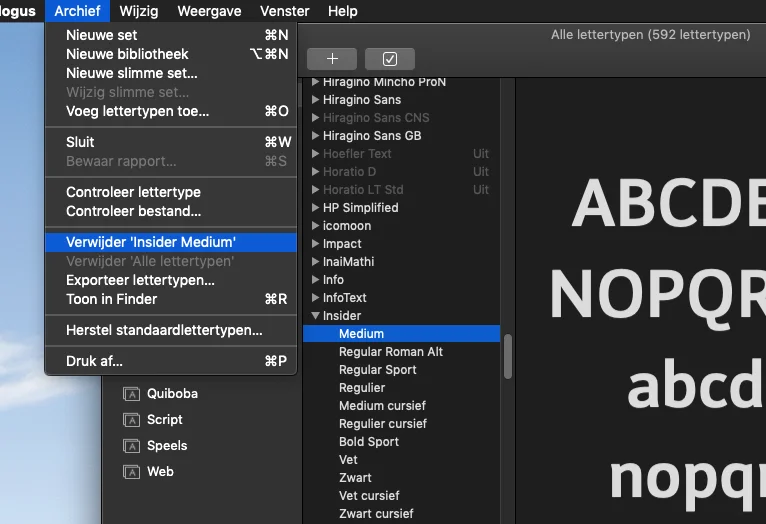Expand the Info family triangle
This screenshot has width=766, height=524.
tap(315, 280)
